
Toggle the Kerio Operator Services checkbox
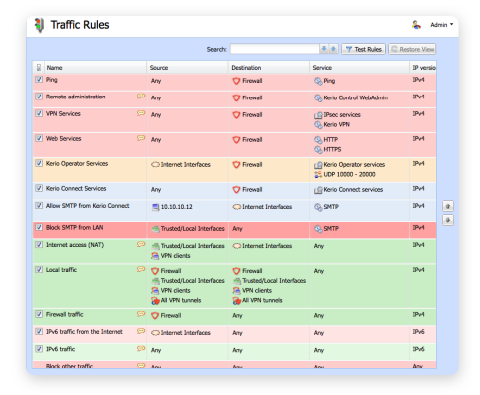[39, 163]
